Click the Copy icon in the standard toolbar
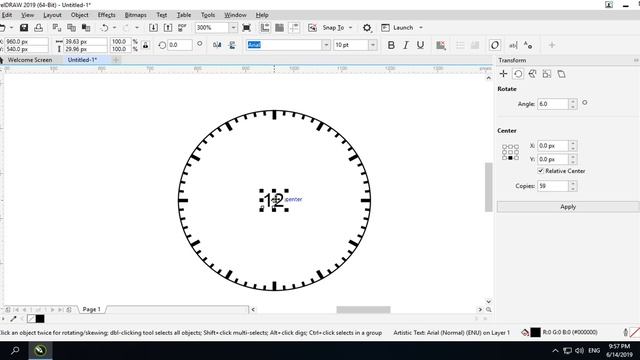The image size is (640, 360). pyautogui.click(x=71, y=28)
